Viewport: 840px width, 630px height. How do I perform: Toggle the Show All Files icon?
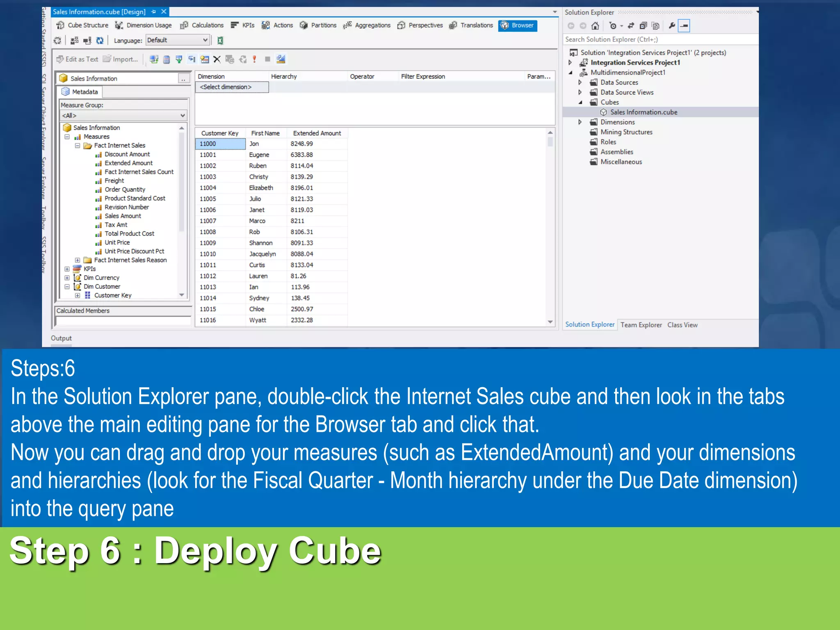pos(655,26)
